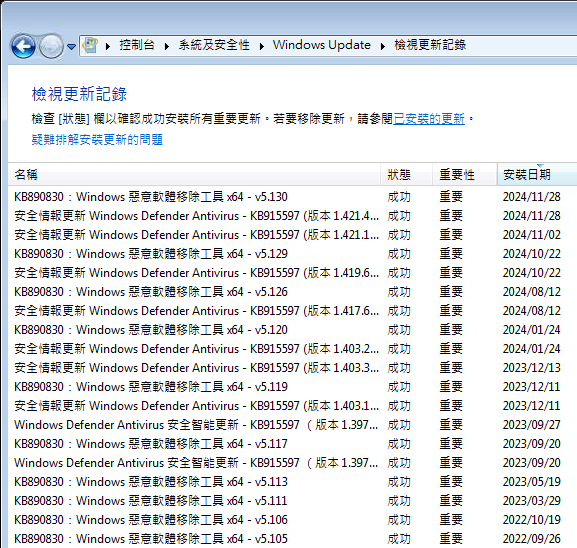Select KB890830 v5.105 update row

click(x=293, y=539)
